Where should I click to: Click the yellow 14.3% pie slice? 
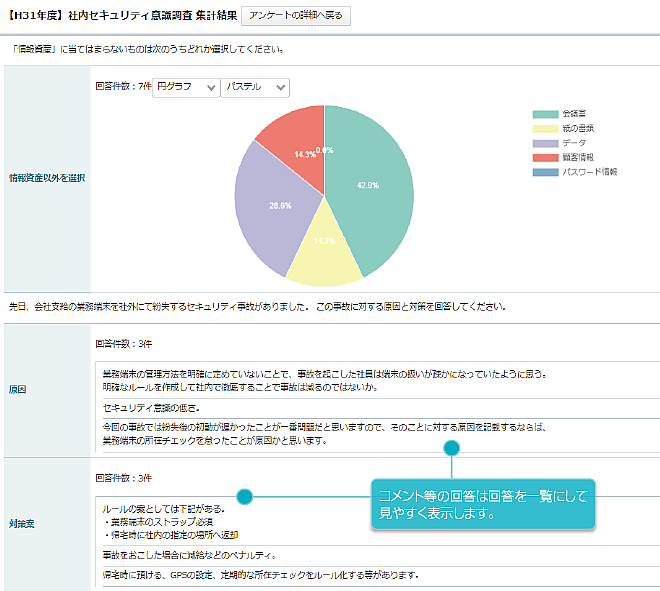pos(324,247)
